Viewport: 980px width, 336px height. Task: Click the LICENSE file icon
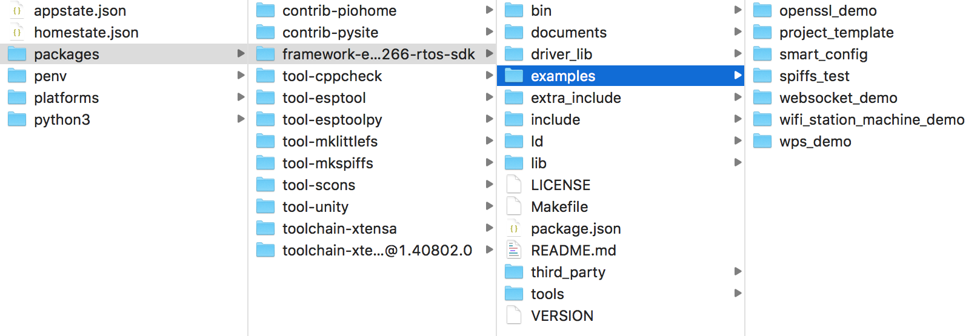coord(514,185)
